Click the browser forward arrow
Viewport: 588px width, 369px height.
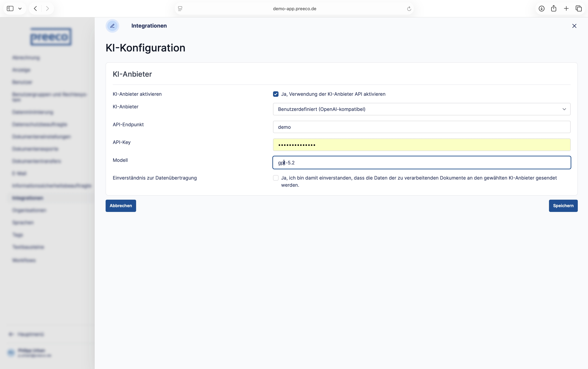(47, 9)
